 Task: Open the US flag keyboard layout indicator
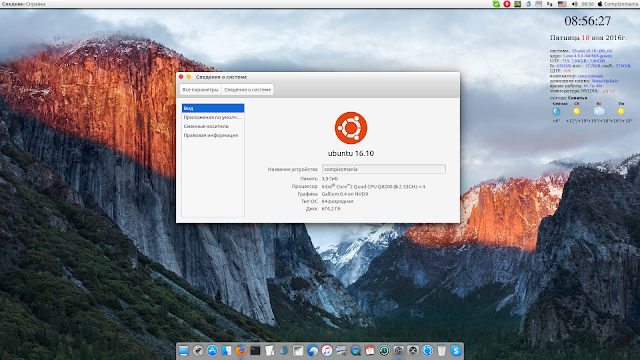point(562,4)
